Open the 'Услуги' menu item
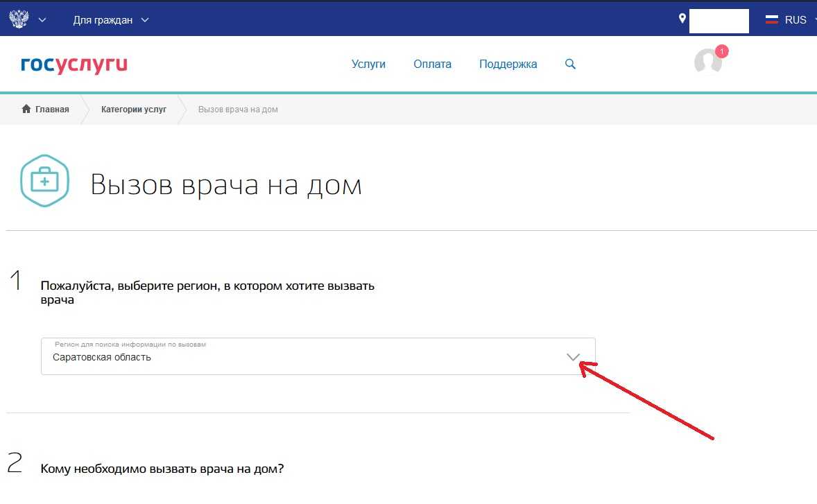The height and width of the screenshot is (504, 817). coord(368,64)
